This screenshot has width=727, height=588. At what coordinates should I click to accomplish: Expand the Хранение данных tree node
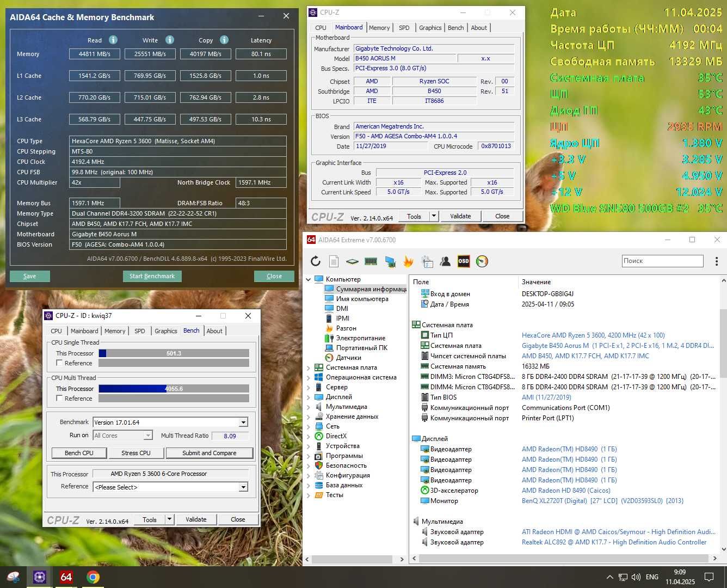coord(309,416)
